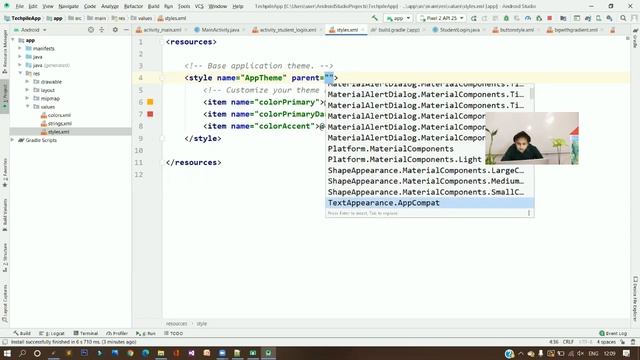Screen dimensions: 640x360
Task: Click the Search Everywhere magnifier icon
Action: (x=623, y=18)
